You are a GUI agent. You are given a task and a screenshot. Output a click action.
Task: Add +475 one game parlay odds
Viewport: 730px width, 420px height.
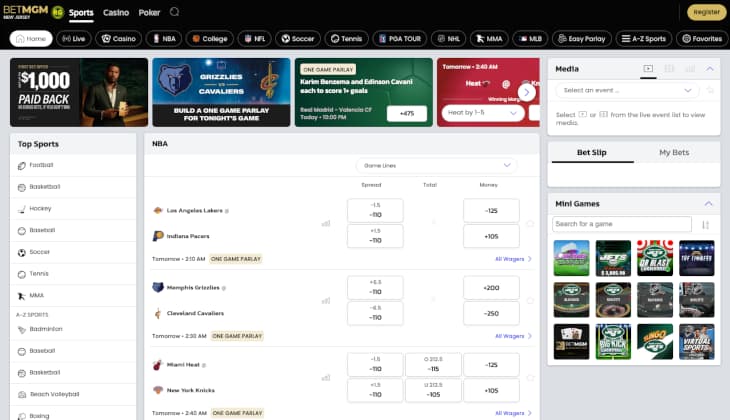point(407,113)
